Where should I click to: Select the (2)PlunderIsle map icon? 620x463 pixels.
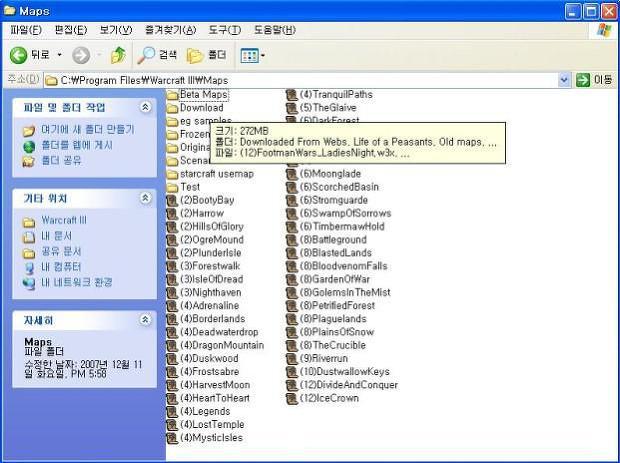coord(172,253)
